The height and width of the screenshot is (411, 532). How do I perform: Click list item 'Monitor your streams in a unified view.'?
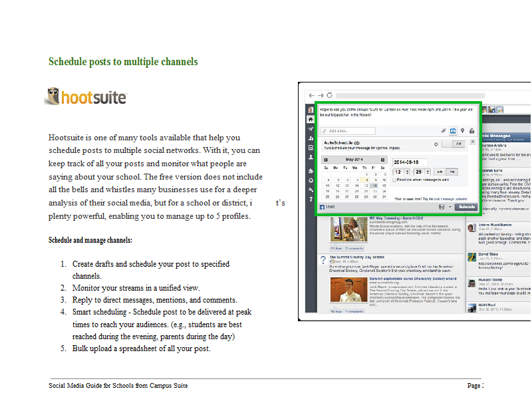(136, 288)
